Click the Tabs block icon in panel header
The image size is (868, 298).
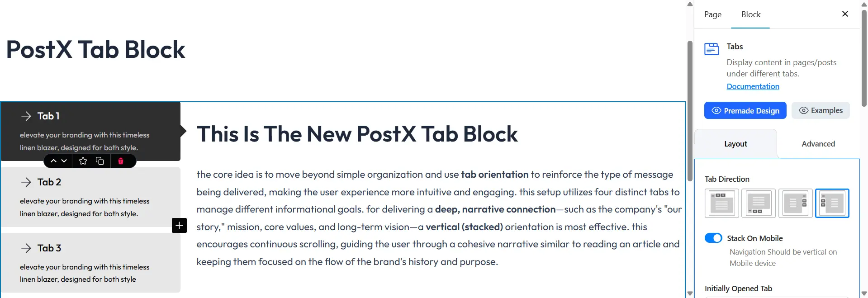point(711,48)
